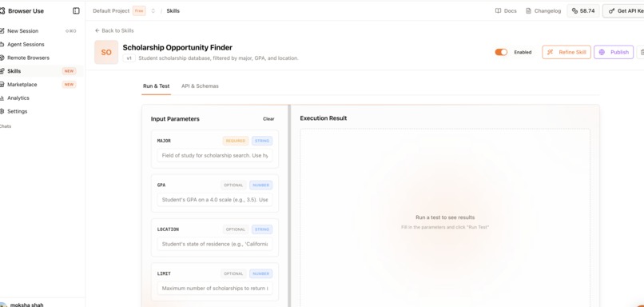Screen dimensions: 644x307
Task: Click the v1 version badge
Action: (x=129, y=58)
